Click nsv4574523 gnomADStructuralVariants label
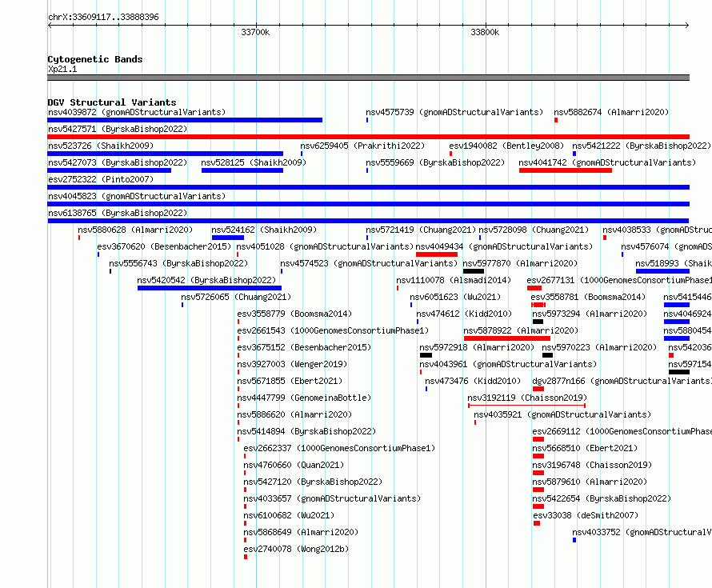712x588 pixels. (369, 263)
